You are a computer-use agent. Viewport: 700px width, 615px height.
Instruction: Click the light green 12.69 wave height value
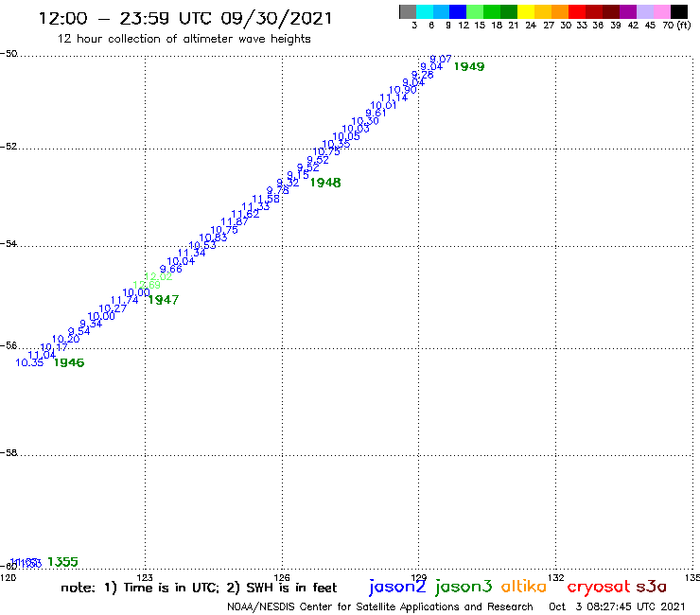click(x=147, y=285)
